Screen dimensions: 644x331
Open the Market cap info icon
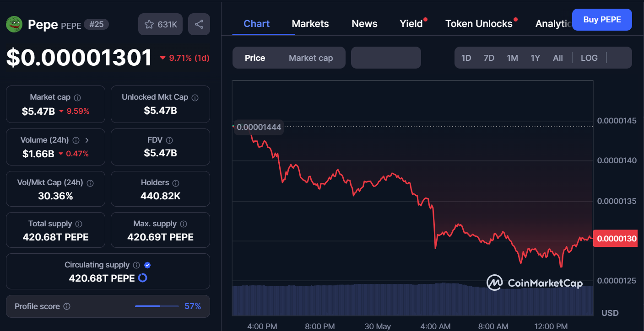coord(77,97)
